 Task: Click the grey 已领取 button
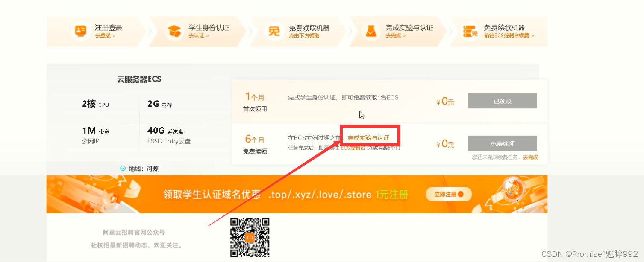pyautogui.click(x=503, y=101)
